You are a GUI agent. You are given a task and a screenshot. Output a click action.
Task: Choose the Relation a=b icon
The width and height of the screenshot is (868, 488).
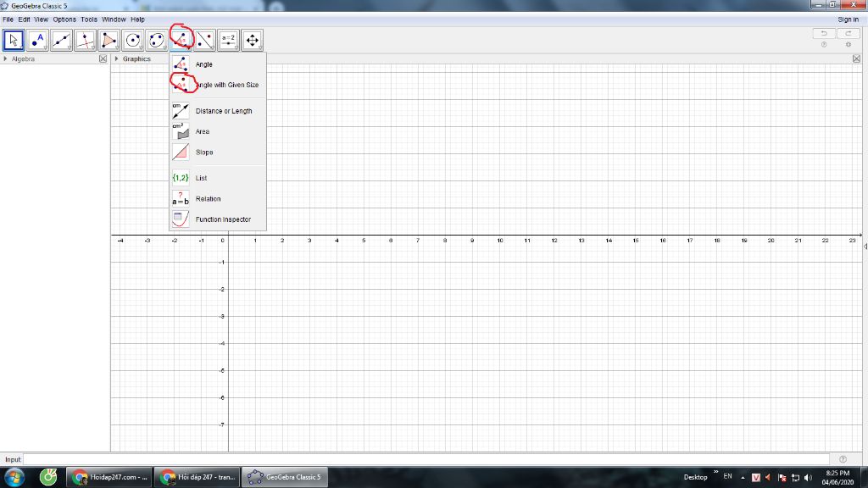181,198
